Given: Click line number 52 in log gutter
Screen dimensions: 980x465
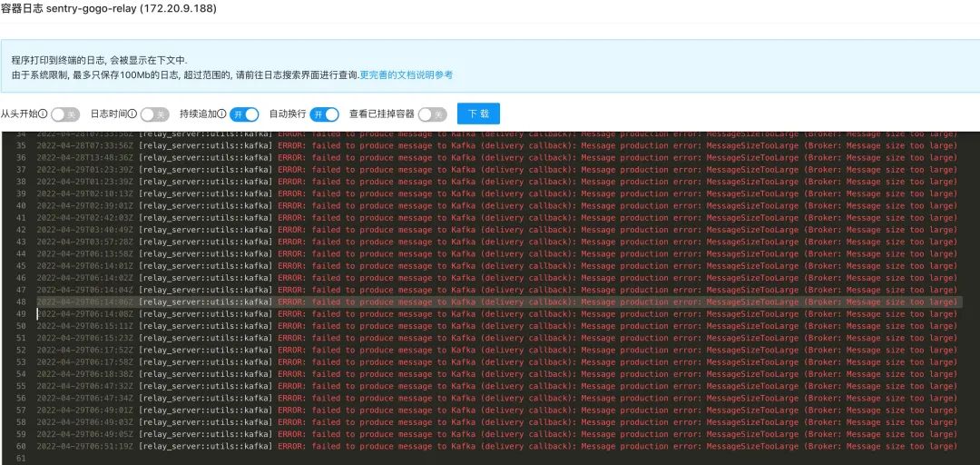Looking at the screenshot, I should click(21, 350).
